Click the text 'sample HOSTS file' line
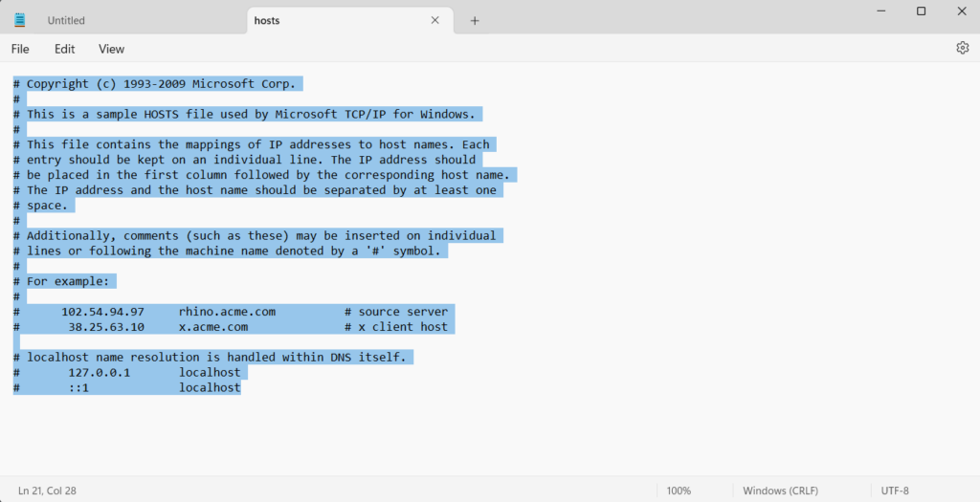980x502 pixels. click(244, 114)
